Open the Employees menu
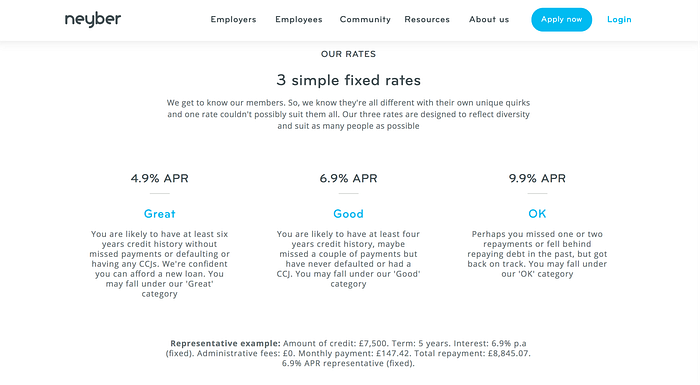 299,20
